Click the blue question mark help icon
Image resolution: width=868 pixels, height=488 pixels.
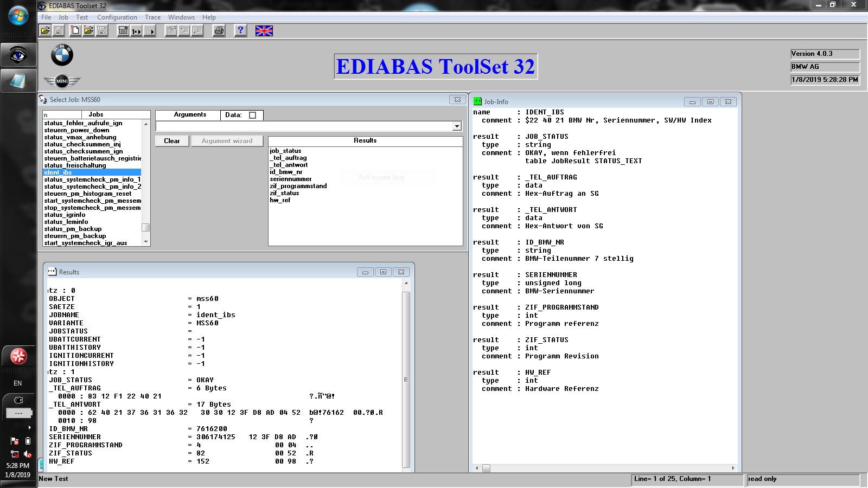click(240, 31)
